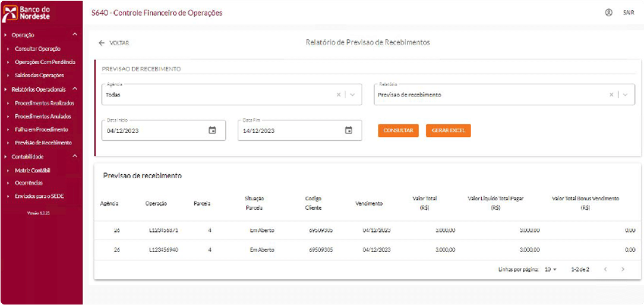
Task: Click the Data Início date field
Action: tap(154, 130)
